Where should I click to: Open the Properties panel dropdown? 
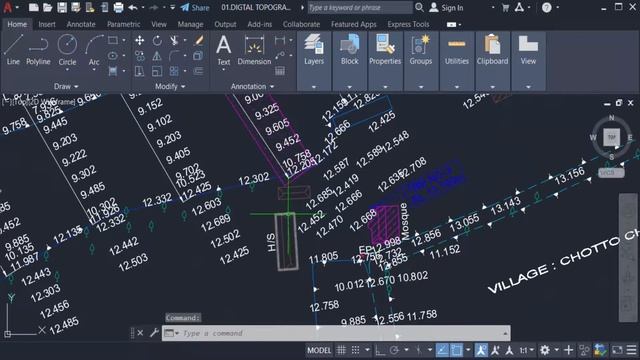pyautogui.click(x=385, y=87)
